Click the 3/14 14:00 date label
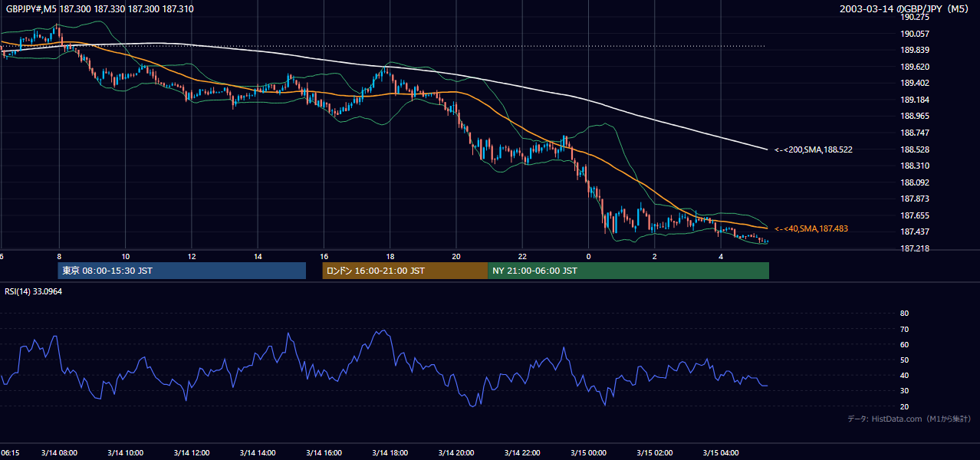 point(257,452)
